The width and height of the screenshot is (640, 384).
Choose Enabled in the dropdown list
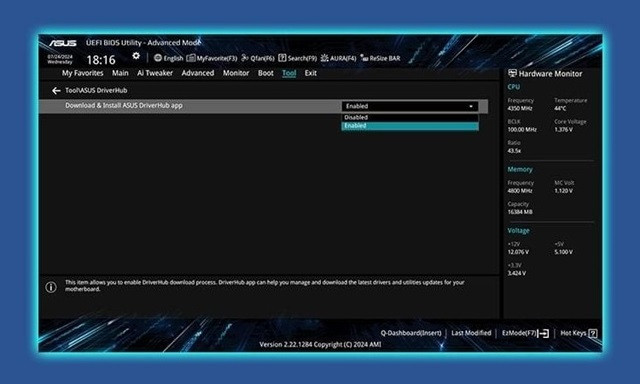pyautogui.click(x=410, y=126)
